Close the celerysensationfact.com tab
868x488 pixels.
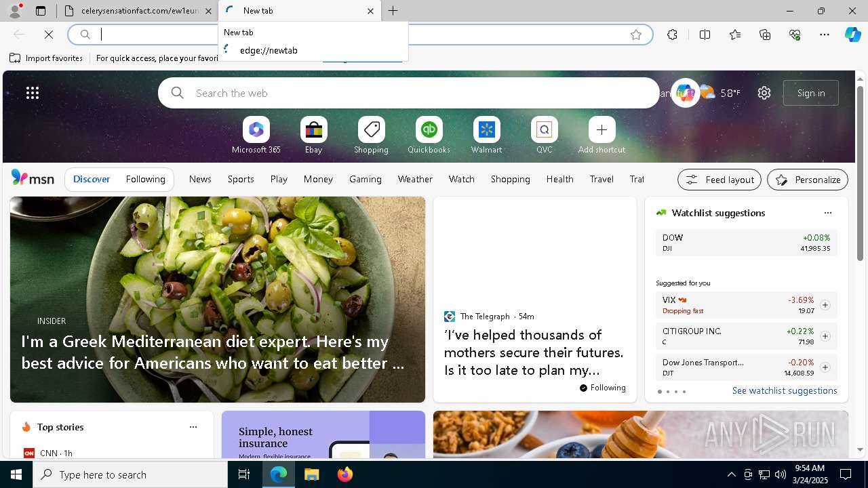[x=208, y=11]
